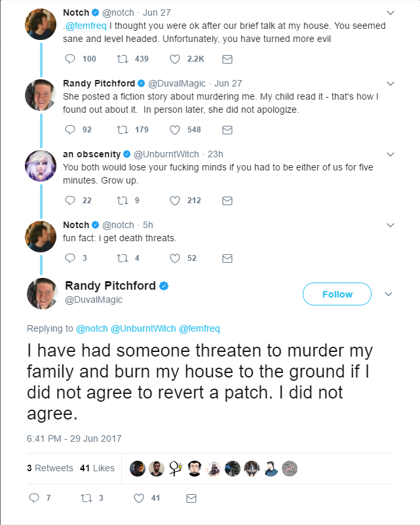The width and height of the screenshot is (420, 525).
Task: Open an obscenity's profile avatar
Action: coord(41,166)
